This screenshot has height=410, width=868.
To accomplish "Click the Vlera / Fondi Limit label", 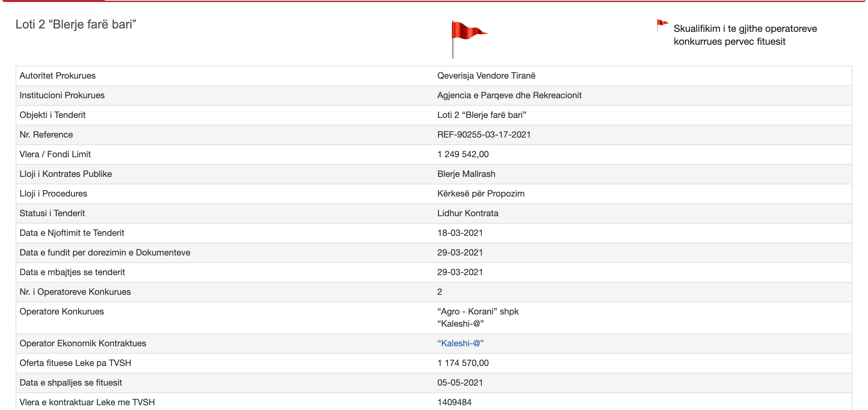I will [55, 154].
